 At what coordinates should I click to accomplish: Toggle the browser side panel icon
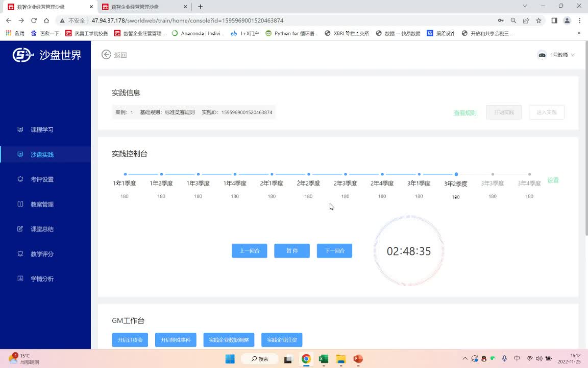point(554,20)
